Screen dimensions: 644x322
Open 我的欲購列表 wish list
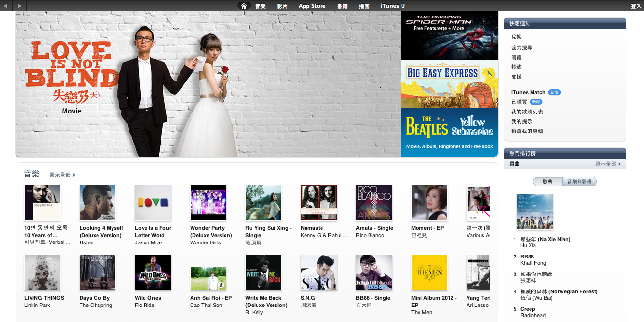coord(527,112)
